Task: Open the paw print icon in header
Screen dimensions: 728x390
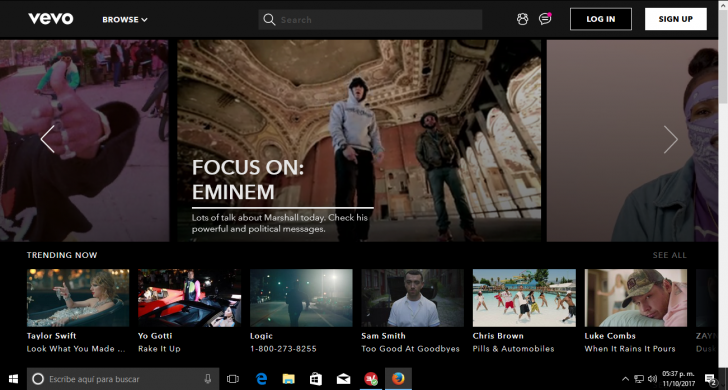Action: coord(522,19)
